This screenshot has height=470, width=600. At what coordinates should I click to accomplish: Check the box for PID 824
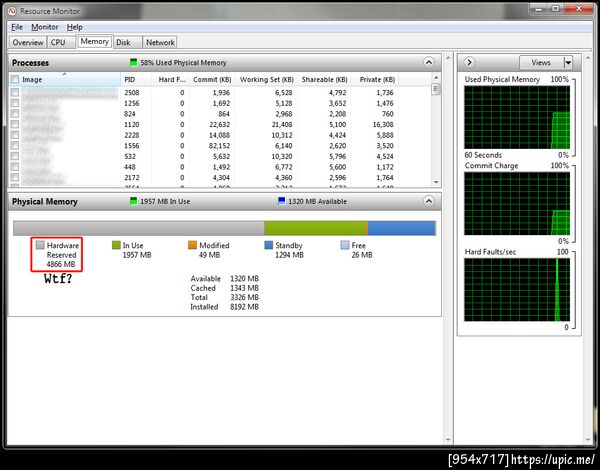point(15,114)
